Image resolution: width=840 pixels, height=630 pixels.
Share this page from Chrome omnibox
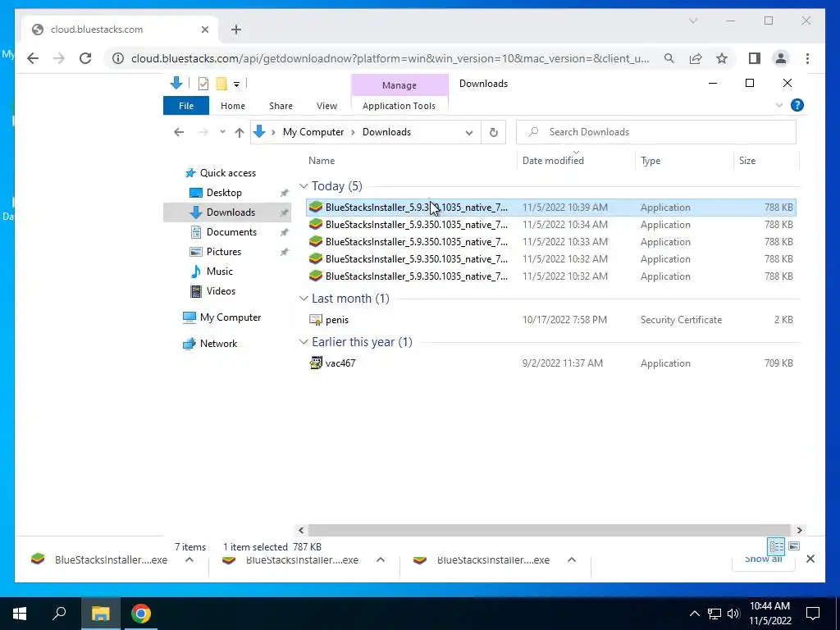(x=696, y=58)
